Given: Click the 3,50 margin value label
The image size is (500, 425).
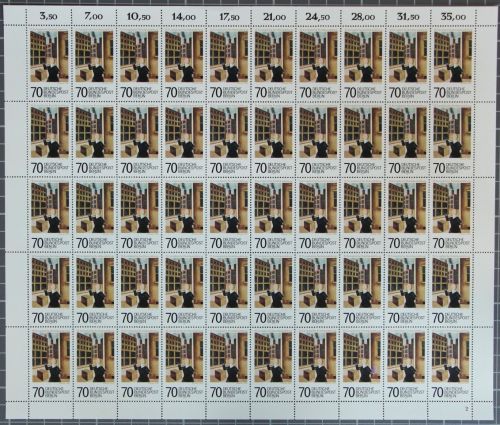Looking at the screenshot, I should (49, 16).
